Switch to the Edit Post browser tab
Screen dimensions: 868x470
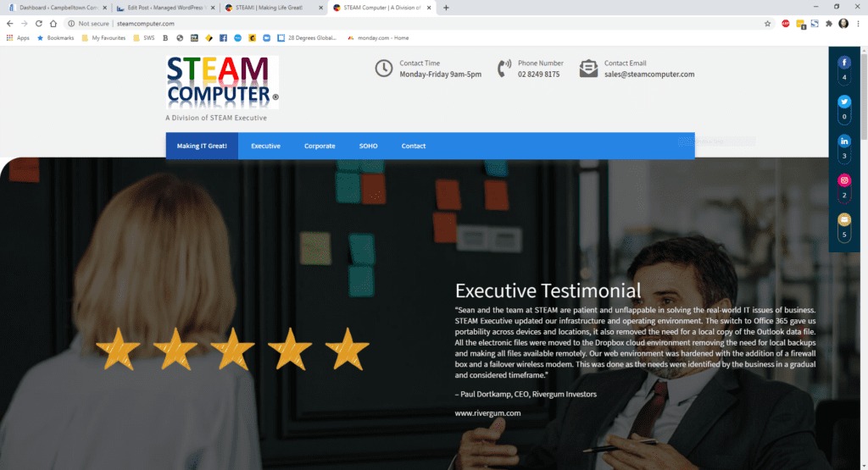point(166,8)
